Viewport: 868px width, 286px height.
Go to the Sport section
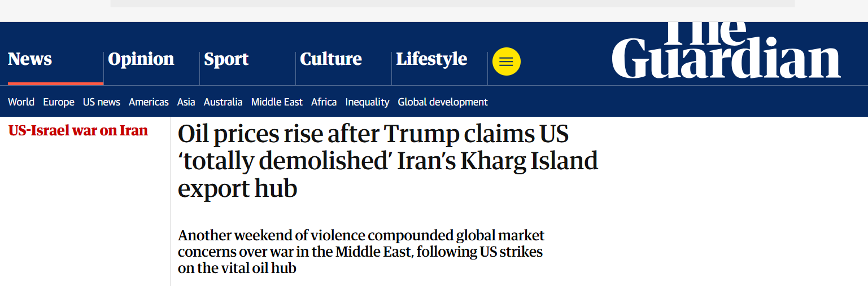[x=226, y=59]
